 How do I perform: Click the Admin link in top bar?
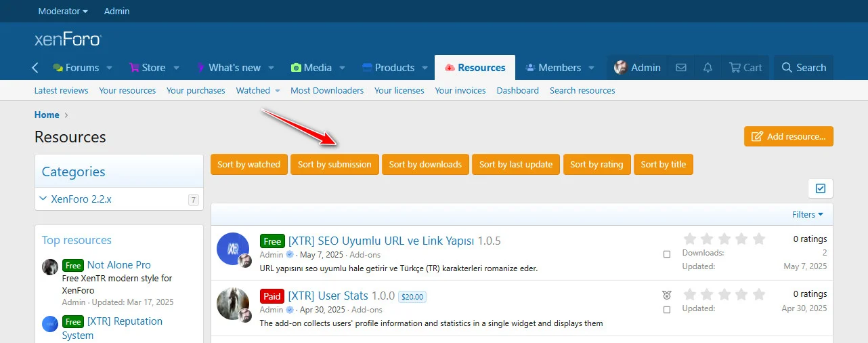point(116,11)
